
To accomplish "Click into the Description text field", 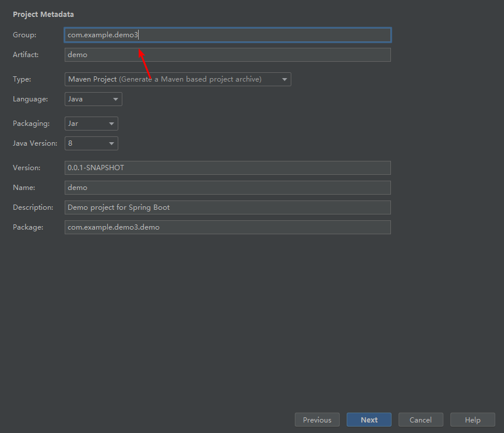I will (227, 207).
